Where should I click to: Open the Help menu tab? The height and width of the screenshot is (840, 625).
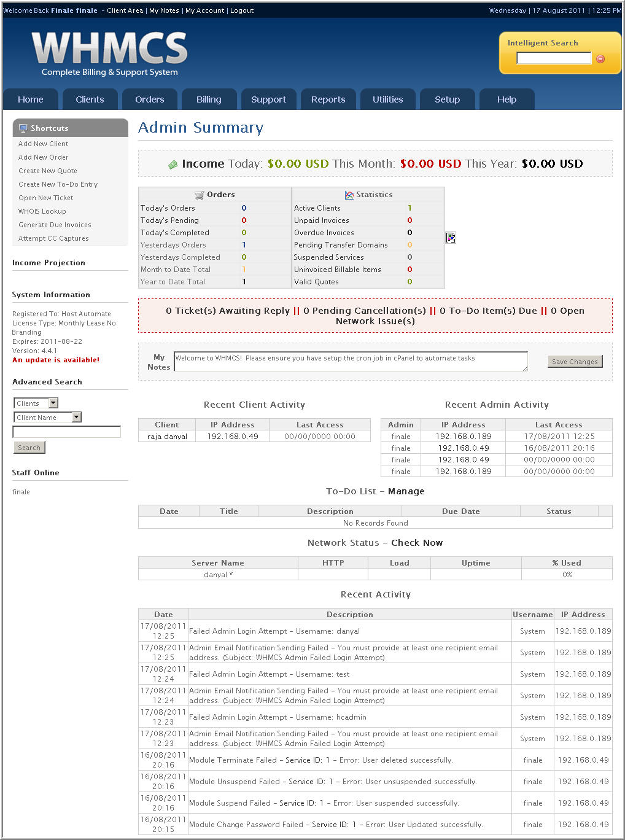[507, 99]
